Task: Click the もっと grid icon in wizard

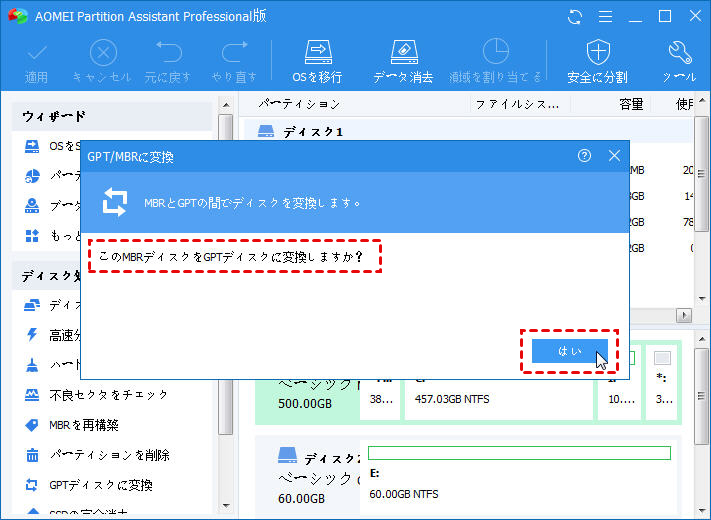Action: (x=32, y=236)
